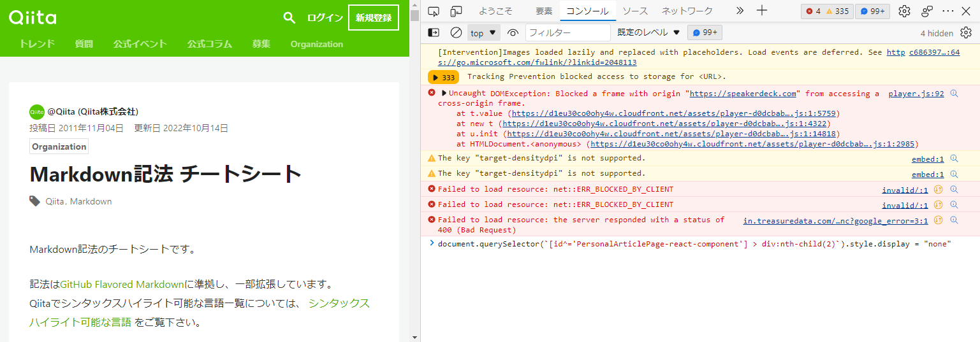Click the plus icon to add a tool
The image size is (980, 342).
[762, 11]
